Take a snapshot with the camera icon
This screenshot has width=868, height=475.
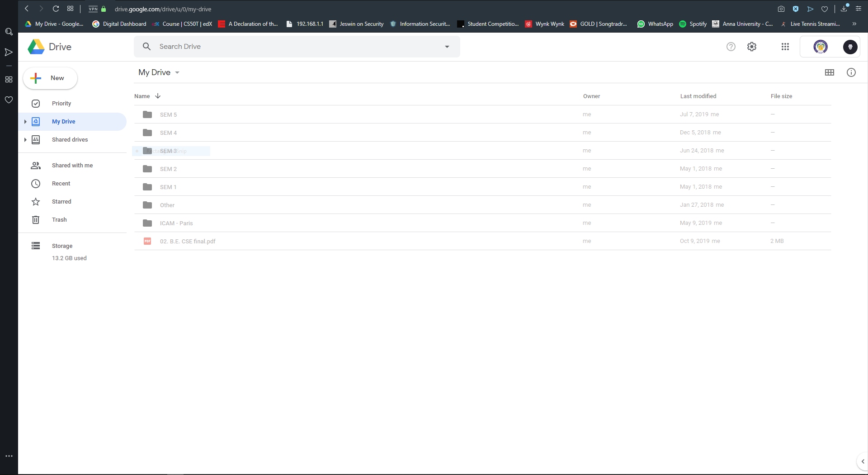pos(781,9)
